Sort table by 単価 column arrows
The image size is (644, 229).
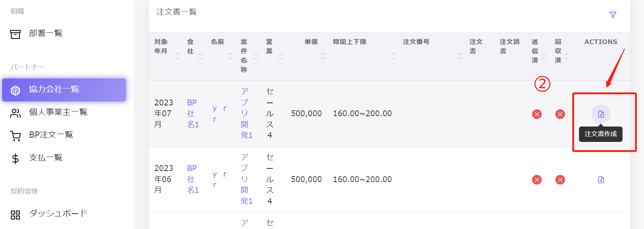pos(323,56)
